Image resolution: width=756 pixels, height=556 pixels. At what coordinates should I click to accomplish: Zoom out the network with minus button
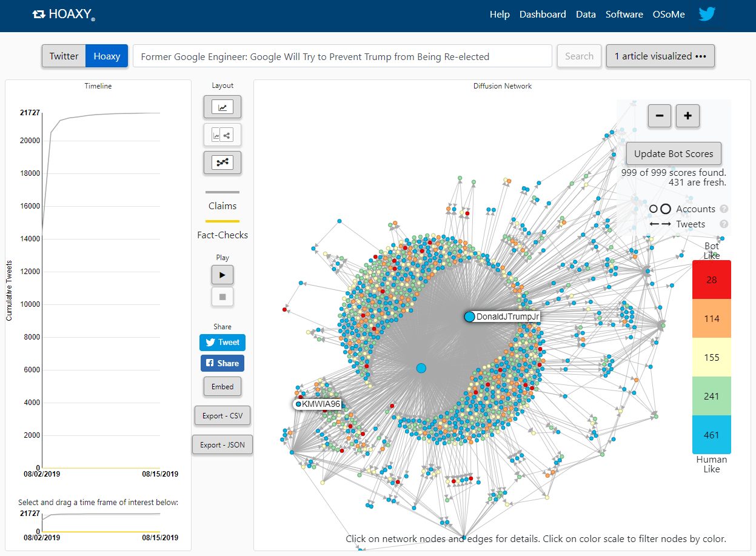pos(660,116)
